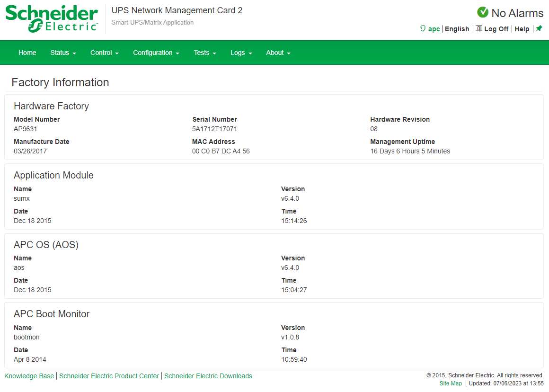
Task: Click the UPS Network Management Card 2 title
Action: [177, 10]
